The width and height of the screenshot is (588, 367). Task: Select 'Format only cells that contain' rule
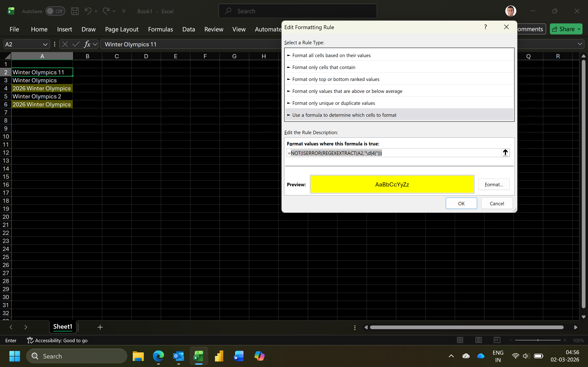[x=323, y=67]
